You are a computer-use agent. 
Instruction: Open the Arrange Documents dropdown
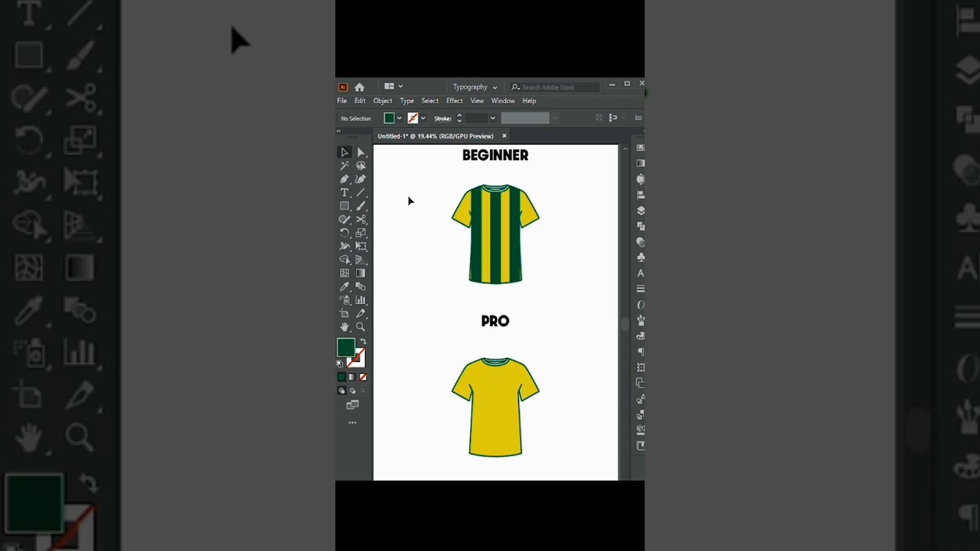click(393, 86)
